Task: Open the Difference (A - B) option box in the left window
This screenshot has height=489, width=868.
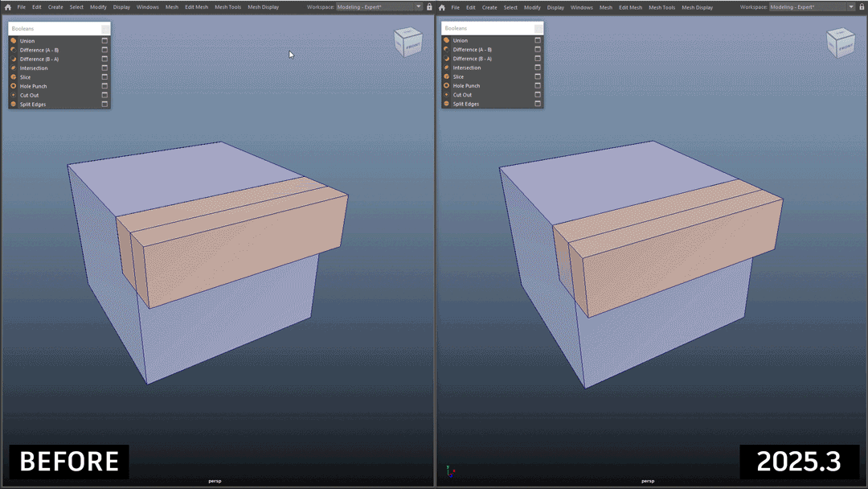Action: (x=104, y=50)
